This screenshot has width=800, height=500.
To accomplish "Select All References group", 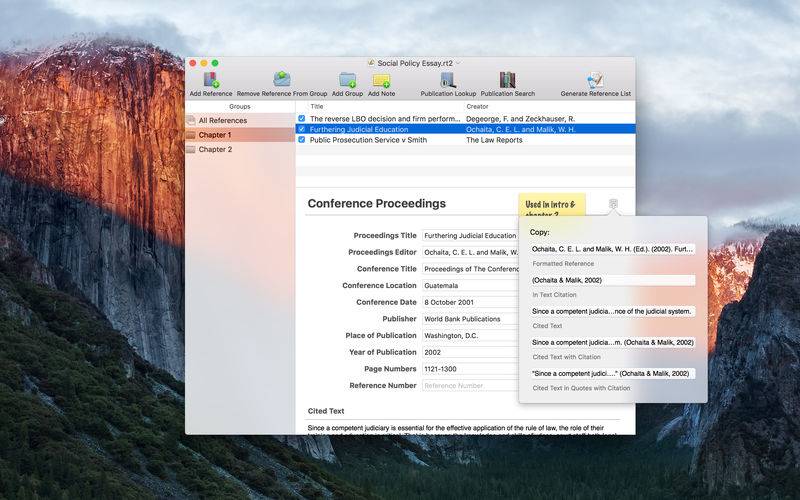I will [240, 120].
